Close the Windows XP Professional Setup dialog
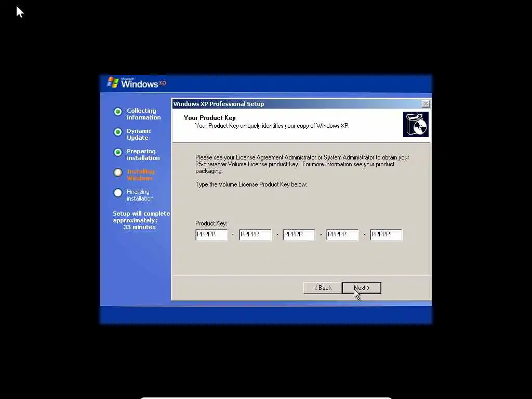Viewport: 532px width, 399px height. [x=425, y=104]
